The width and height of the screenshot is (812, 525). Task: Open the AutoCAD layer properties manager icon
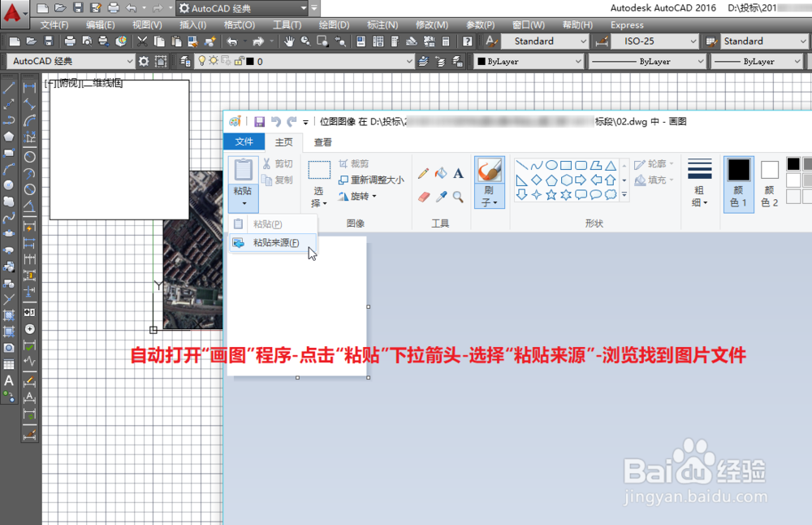(x=185, y=62)
